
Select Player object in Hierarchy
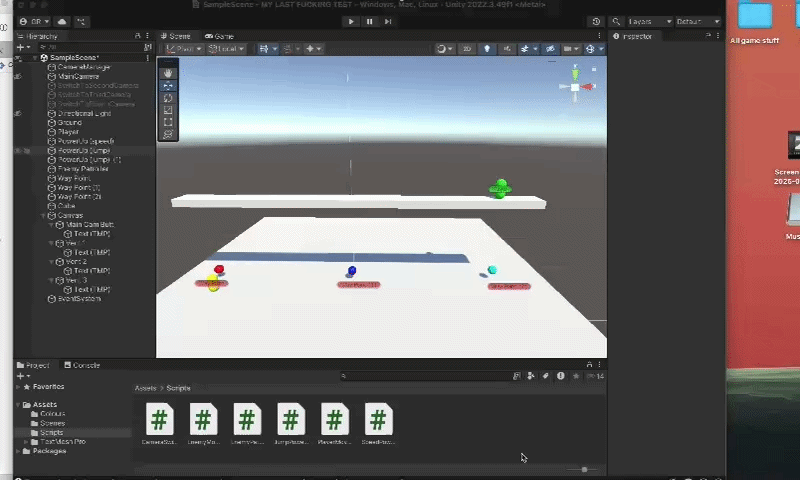point(68,132)
